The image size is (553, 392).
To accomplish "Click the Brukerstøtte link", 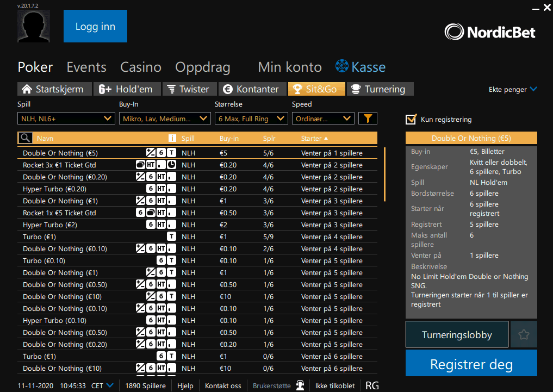I will pyautogui.click(x=271, y=385).
